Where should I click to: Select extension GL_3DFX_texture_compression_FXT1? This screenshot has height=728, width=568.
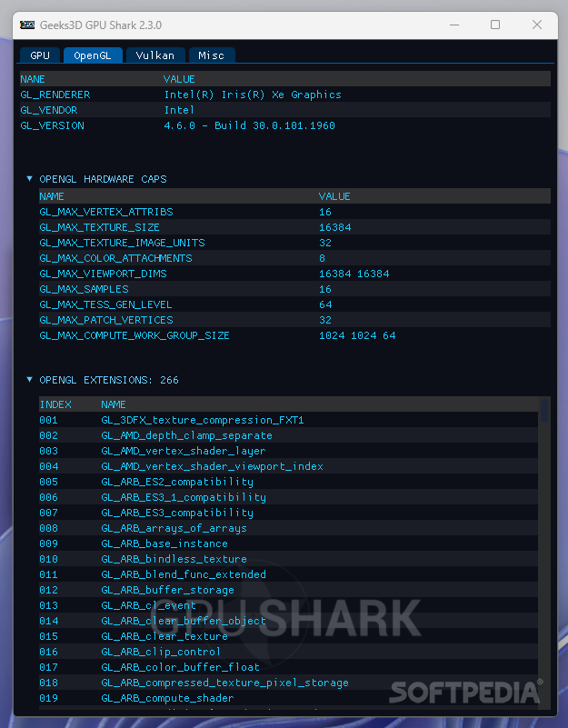(203, 420)
